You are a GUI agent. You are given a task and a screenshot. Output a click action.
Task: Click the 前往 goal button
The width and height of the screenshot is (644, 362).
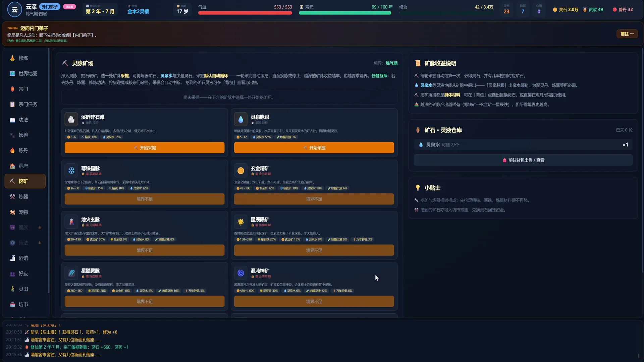(x=627, y=34)
